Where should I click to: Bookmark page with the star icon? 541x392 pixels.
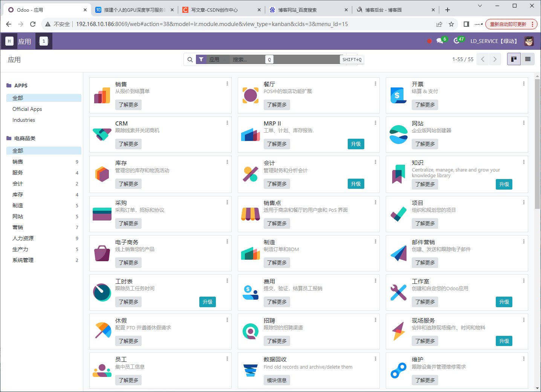point(451,24)
